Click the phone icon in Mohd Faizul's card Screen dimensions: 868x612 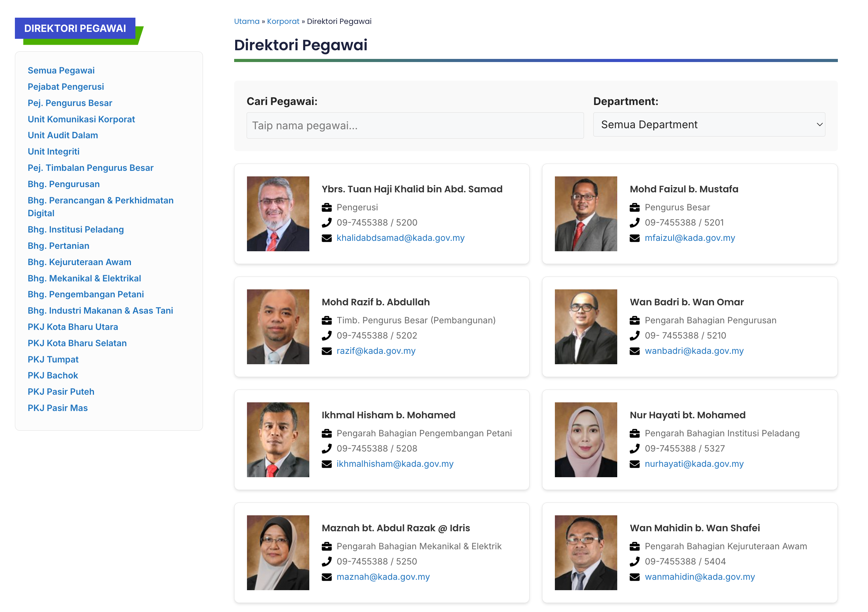tap(634, 222)
